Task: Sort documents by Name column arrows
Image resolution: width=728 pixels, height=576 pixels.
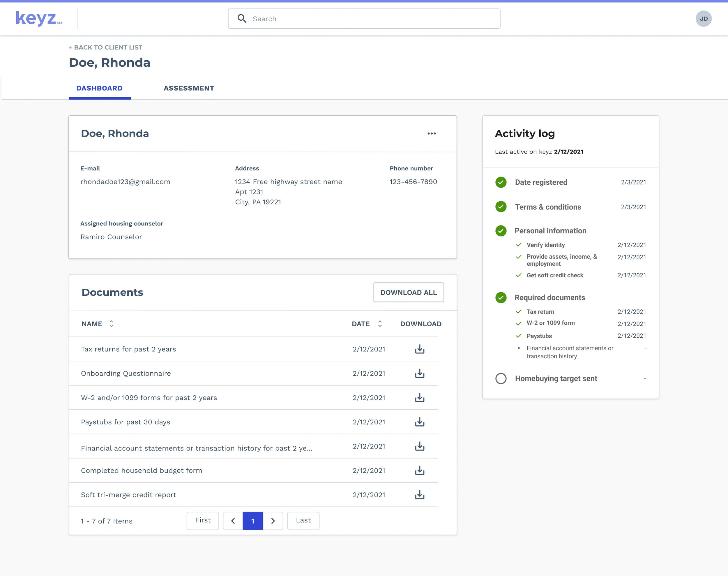Action: click(x=111, y=324)
